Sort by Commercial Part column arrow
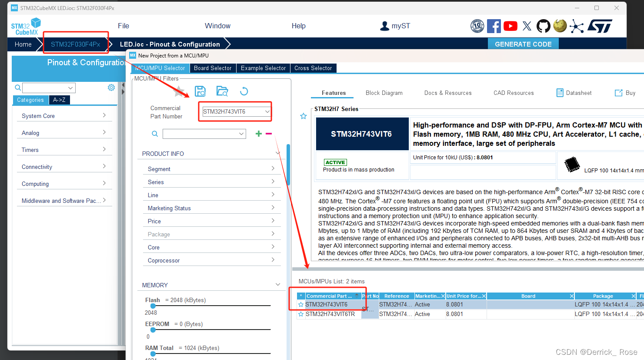Image resolution: width=644 pixels, height=360 pixels. tap(357, 296)
